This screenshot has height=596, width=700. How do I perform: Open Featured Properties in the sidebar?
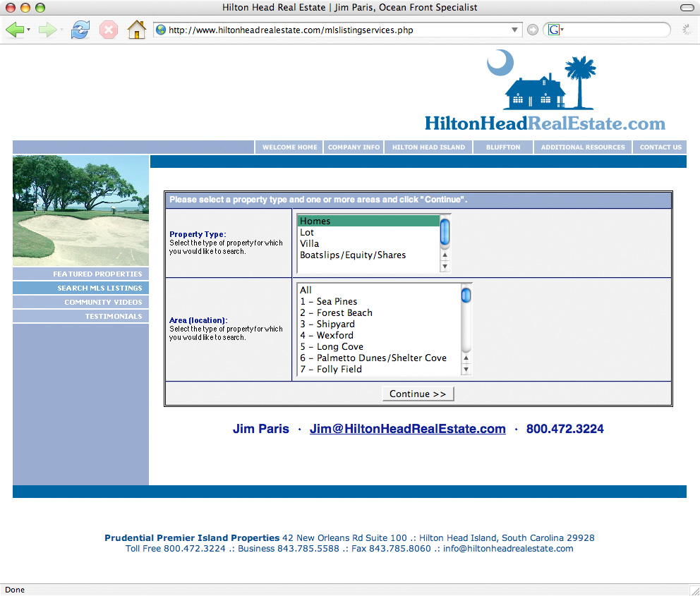coord(81,274)
